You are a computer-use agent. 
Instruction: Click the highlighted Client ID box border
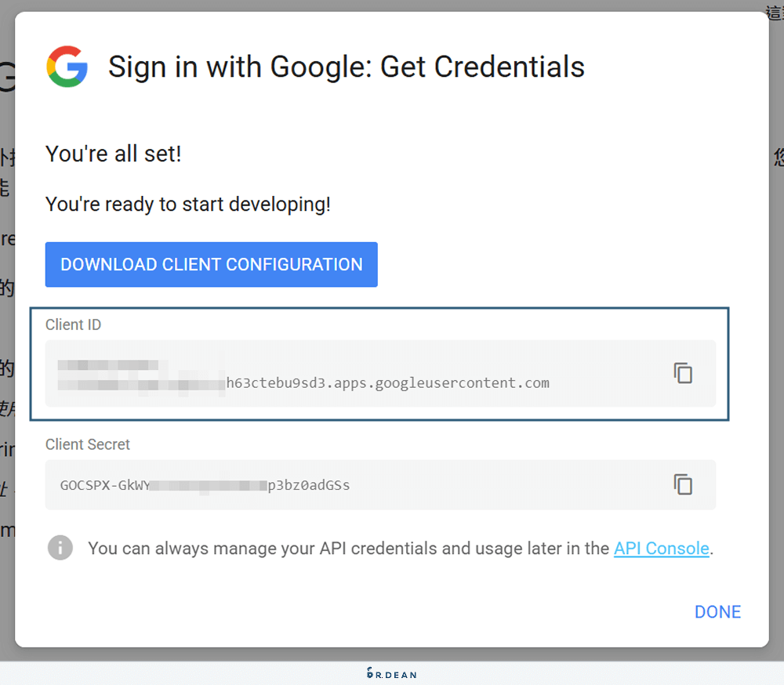click(379, 307)
